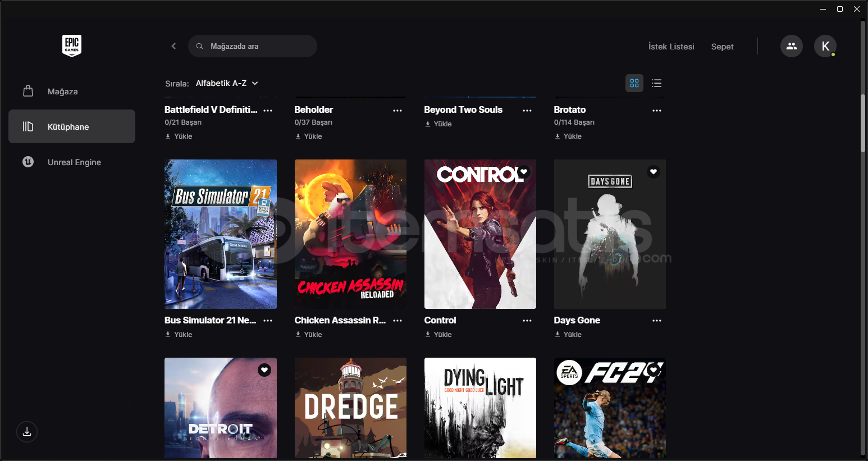Install Battlefield V via Yükle
Image resolution: width=868 pixels, height=461 pixels.
179,136
